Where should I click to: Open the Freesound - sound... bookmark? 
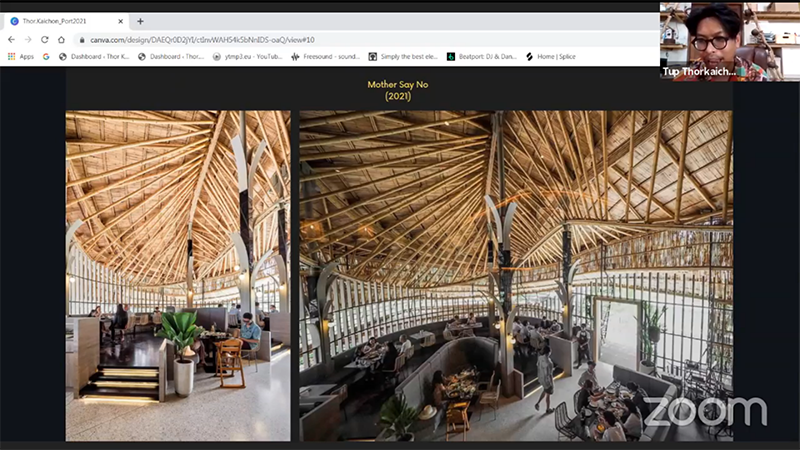pos(326,57)
